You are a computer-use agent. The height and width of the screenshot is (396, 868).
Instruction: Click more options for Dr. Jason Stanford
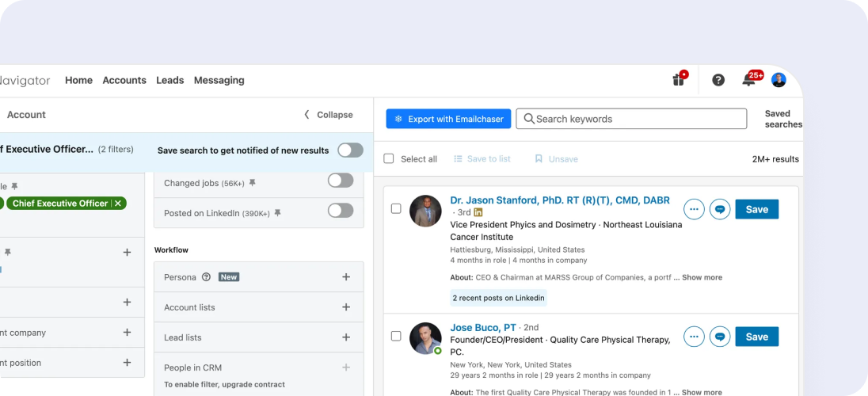(694, 209)
